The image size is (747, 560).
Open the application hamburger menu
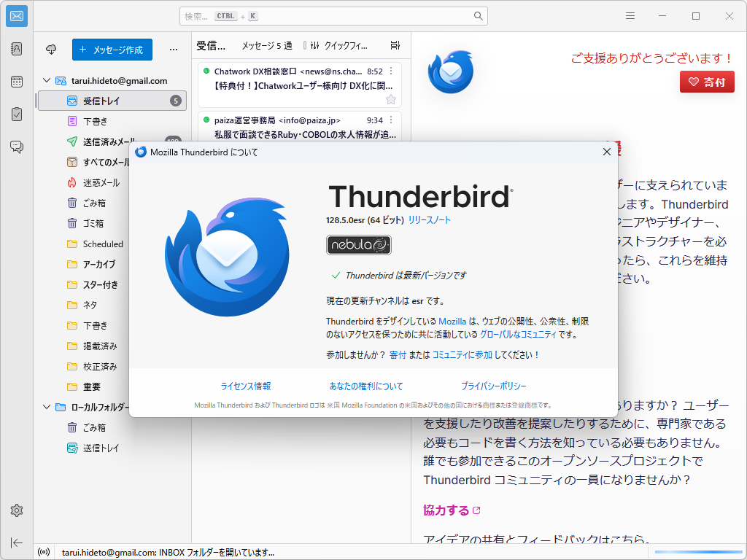[629, 15]
